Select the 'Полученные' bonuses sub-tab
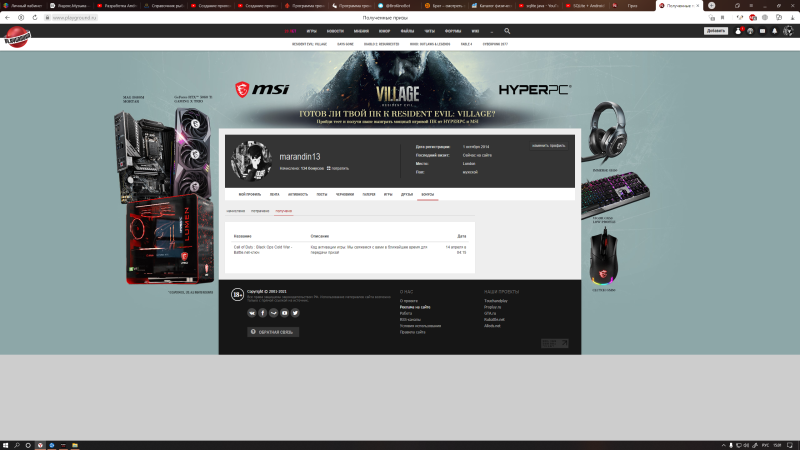The width and height of the screenshot is (800, 450). coord(284,211)
